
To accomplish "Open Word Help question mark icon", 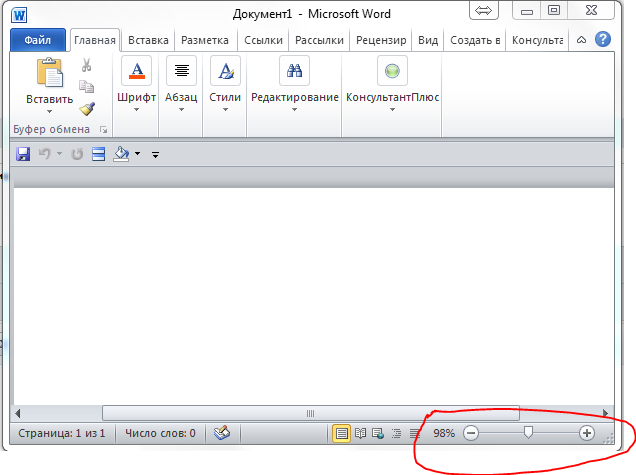I will click(603, 40).
